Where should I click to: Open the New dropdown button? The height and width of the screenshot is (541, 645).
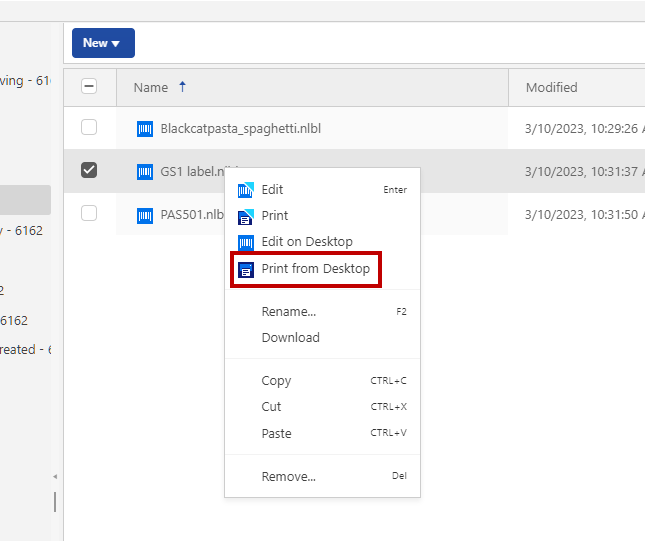103,43
